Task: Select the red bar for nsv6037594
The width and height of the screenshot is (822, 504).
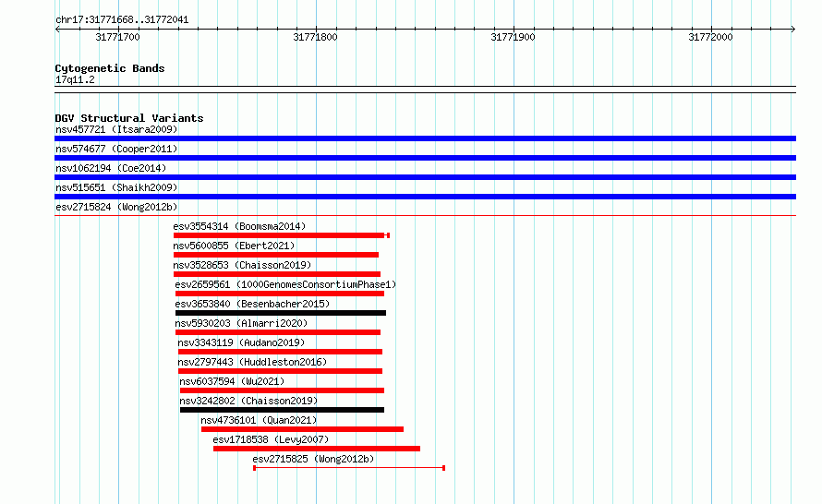Action: [282, 390]
